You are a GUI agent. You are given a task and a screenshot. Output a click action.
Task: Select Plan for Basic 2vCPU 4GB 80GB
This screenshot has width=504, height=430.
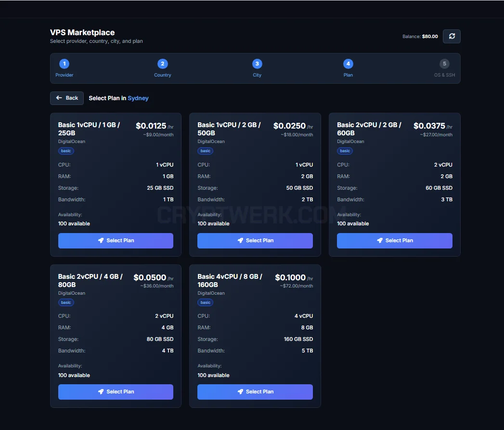[116, 392]
